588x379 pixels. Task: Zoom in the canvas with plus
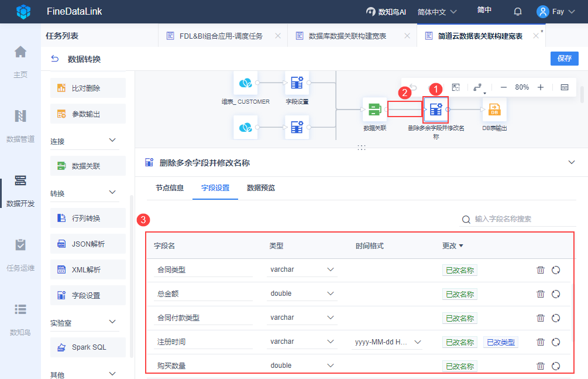[x=541, y=87]
